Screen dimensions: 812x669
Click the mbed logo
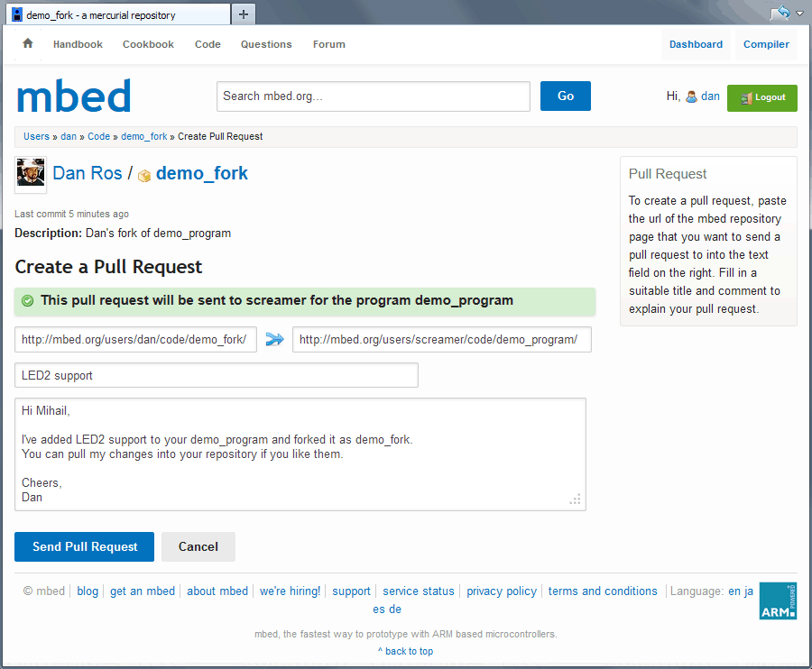coord(74,96)
